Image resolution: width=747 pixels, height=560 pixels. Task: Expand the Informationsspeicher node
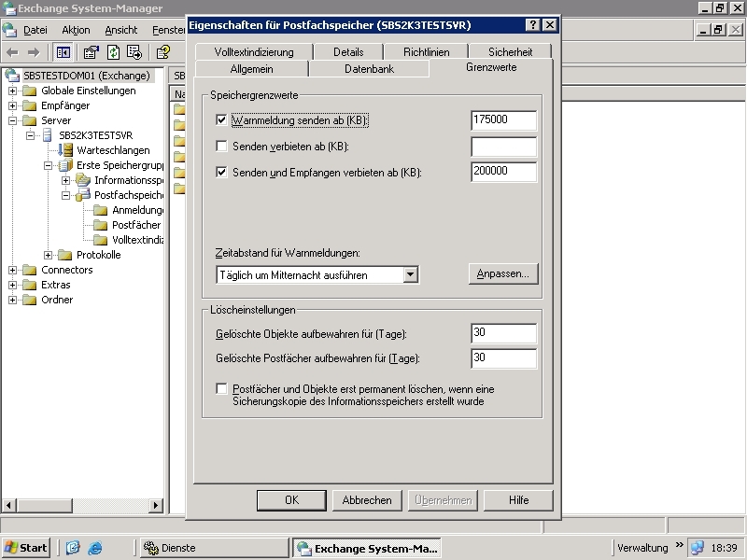(x=66, y=180)
